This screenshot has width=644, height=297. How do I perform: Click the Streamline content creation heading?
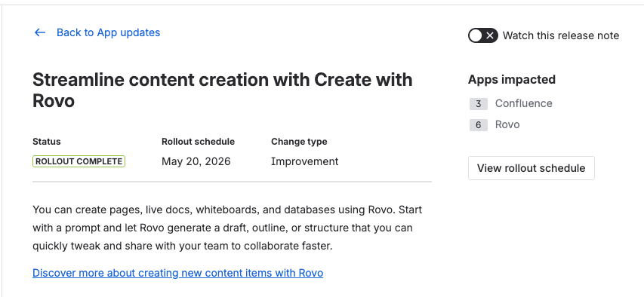point(222,90)
